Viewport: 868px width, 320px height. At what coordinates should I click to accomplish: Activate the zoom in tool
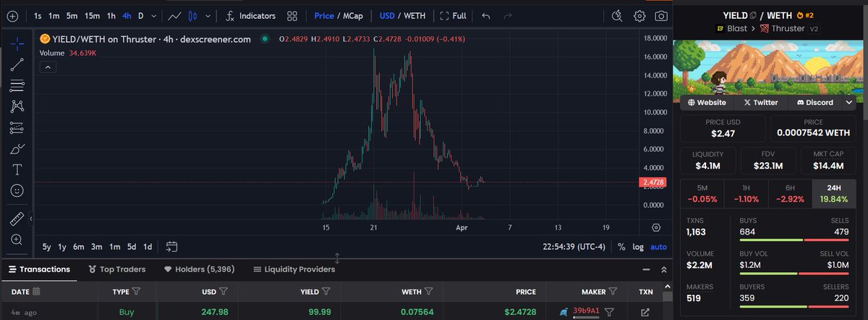click(x=17, y=239)
